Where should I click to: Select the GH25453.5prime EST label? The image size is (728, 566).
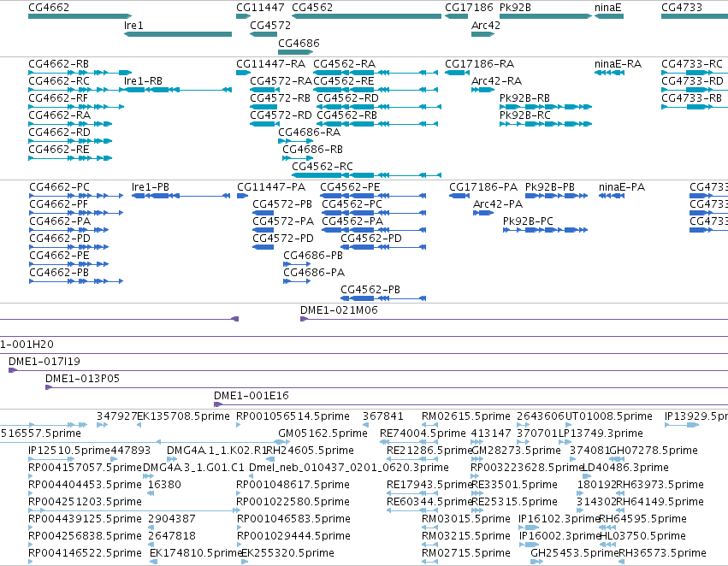pos(575,553)
